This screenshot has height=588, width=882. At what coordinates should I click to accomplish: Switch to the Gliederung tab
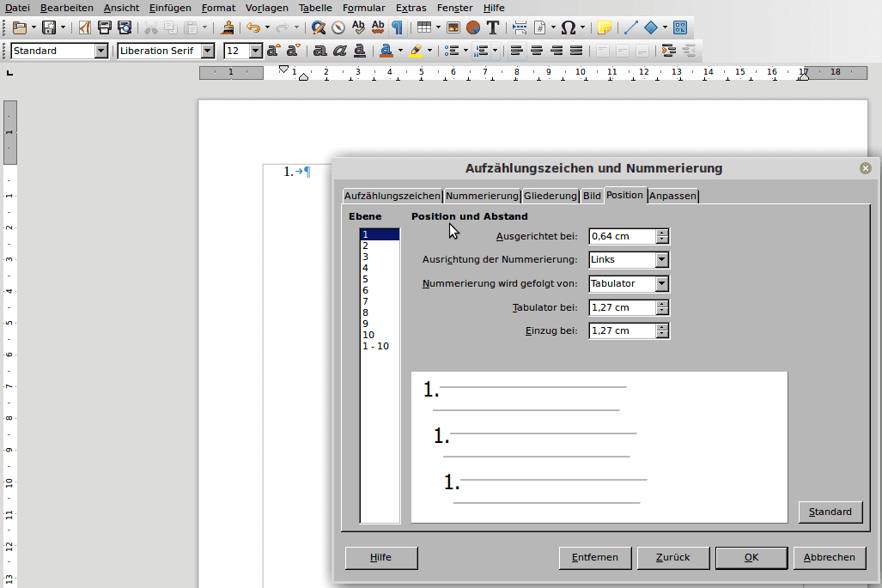[550, 196]
